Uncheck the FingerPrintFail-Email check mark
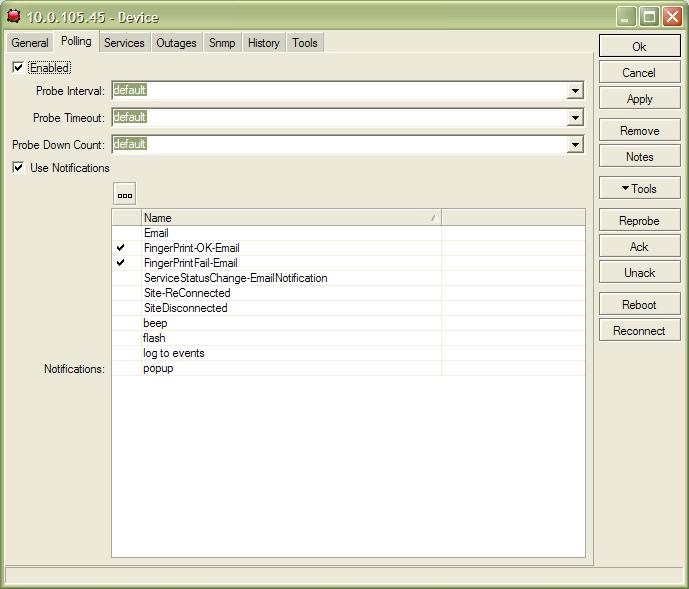This screenshot has height=589, width=689. pyautogui.click(x=120, y=263)
